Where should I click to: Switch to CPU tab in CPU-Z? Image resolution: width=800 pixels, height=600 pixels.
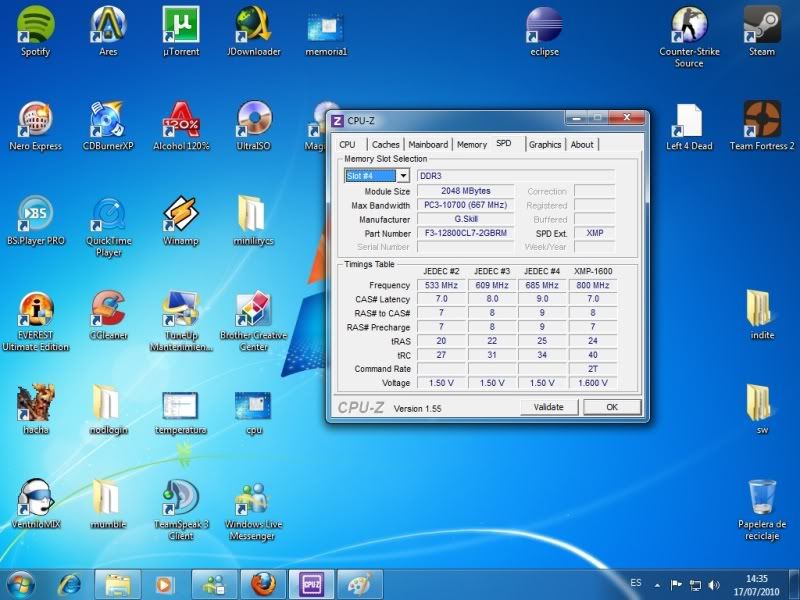tap(347, 145)
